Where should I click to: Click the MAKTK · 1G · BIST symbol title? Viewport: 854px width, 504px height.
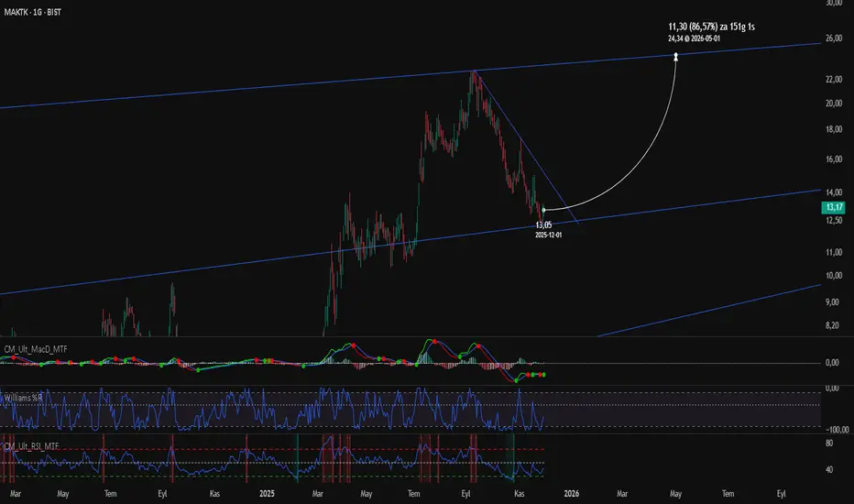[x=33, y=12]
